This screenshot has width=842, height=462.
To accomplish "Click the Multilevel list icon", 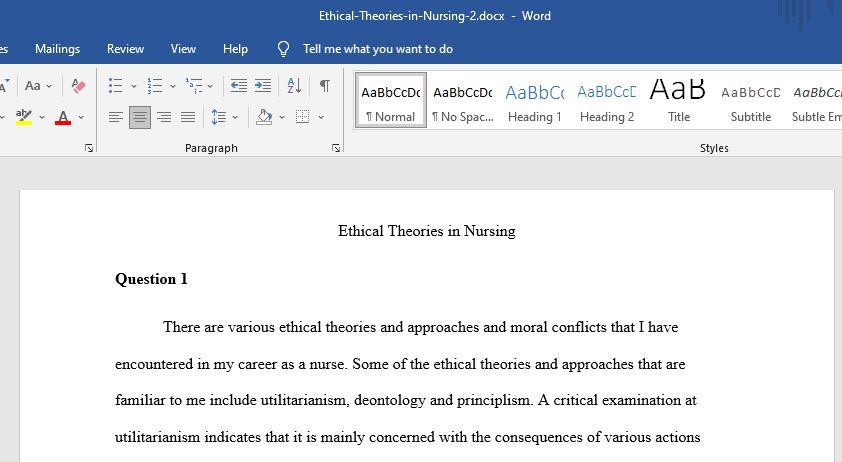I will coord(194,85).
